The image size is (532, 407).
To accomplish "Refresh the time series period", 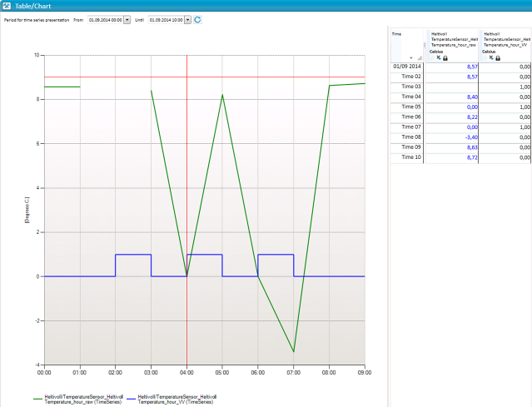I will (x=198, y=19).
